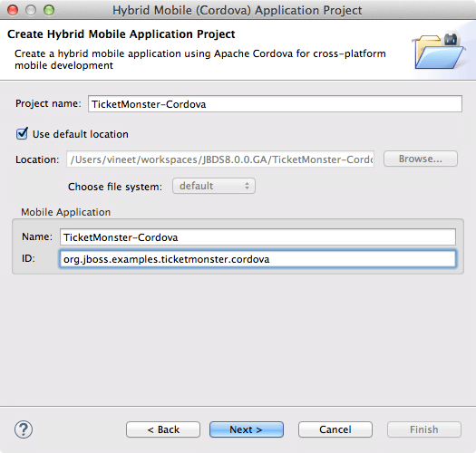Click the Mobile Application ID field
476x453 pixels.
(x=257, y=259)
